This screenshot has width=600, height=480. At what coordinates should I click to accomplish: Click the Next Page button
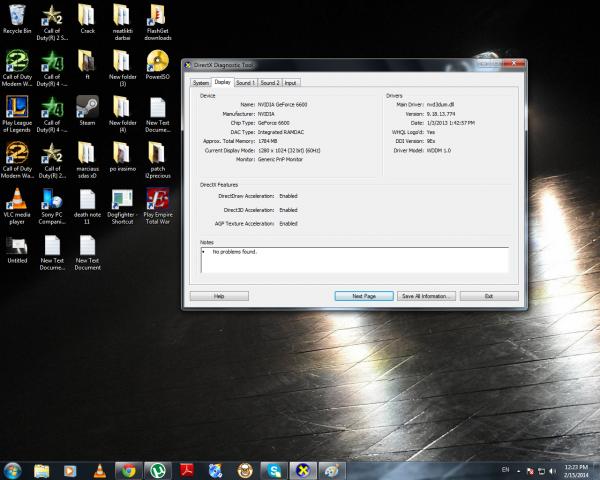click(364, 296)
